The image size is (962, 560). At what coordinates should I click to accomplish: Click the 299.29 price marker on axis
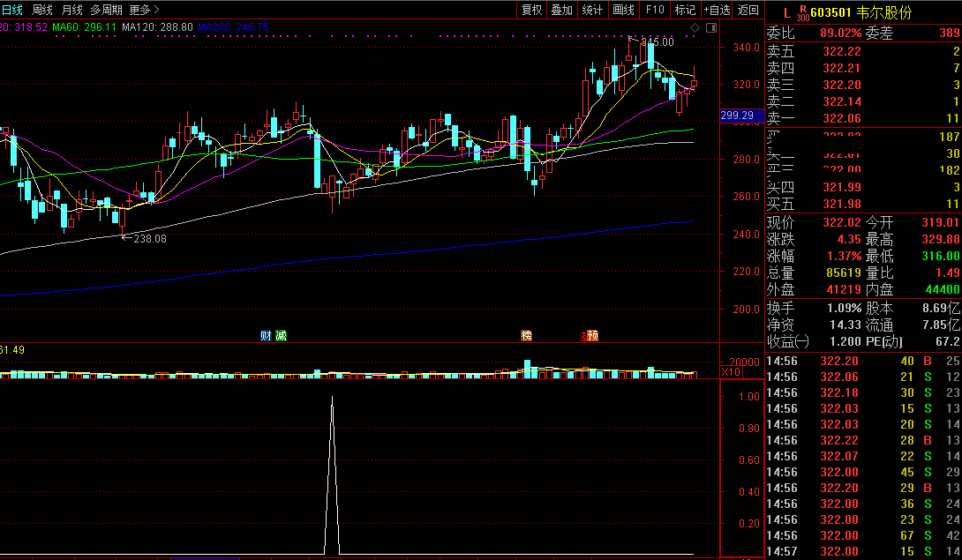tap(741, 116)
